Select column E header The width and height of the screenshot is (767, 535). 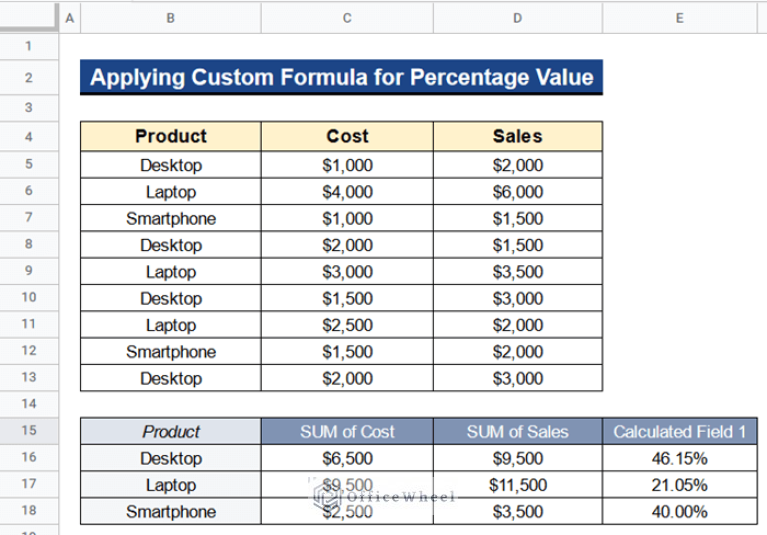pyautogui.click(x=679, y=18)
